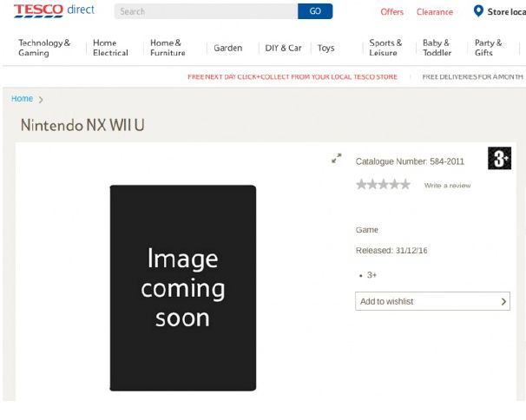Image resolution: width=526 pixels, height=420 pixels.
Task: Click the 3+ age rating badge
Action: click(499, 158)
